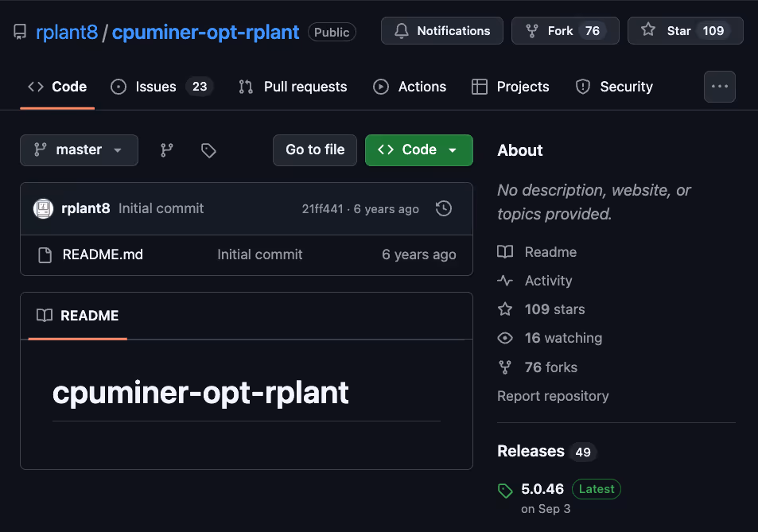Click the star count 109 badge

tap(713, 31)
